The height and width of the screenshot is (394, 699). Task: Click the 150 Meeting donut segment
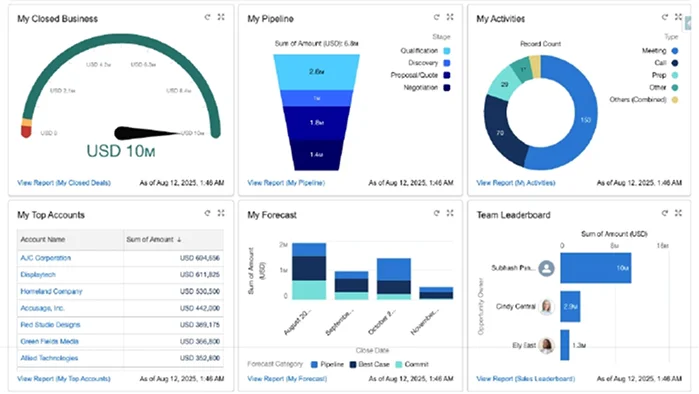pos(586,119)
